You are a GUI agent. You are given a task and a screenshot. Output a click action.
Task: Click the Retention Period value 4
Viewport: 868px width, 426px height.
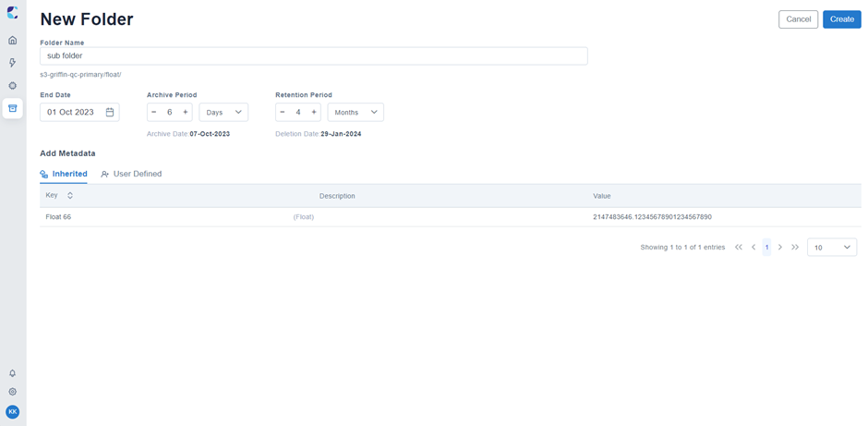coord(298,112)
